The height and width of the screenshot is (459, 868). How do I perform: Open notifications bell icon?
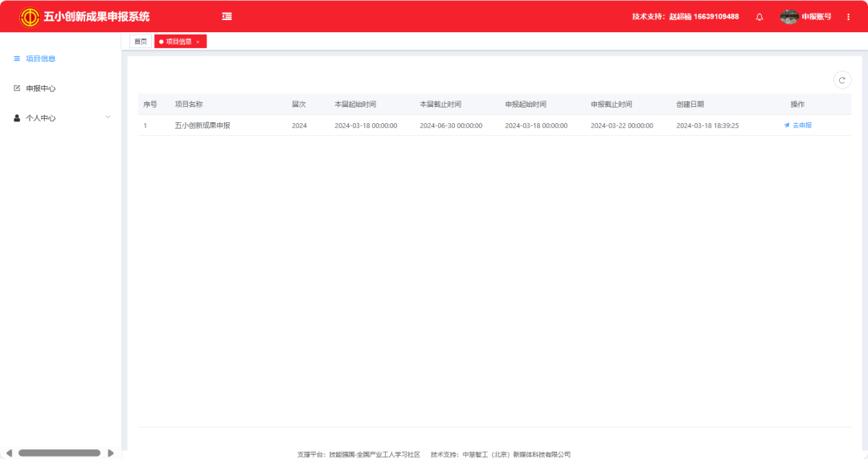point(759,17)
